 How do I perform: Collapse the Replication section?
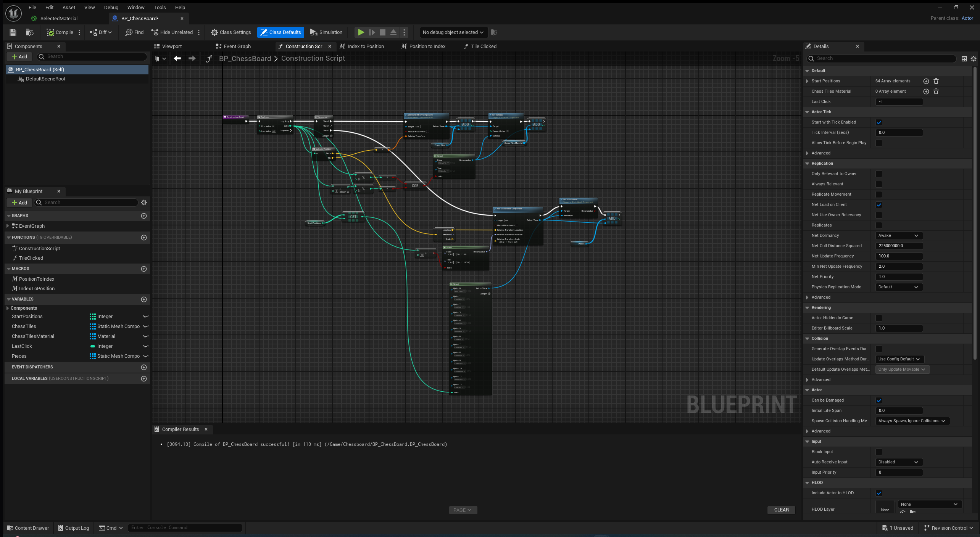pos(808,164)
